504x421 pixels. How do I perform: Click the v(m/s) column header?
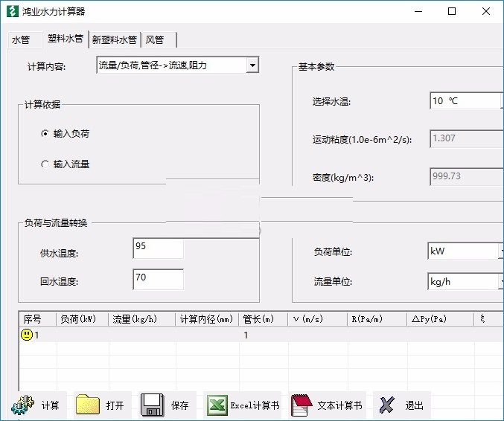click(x=318, y=319)
